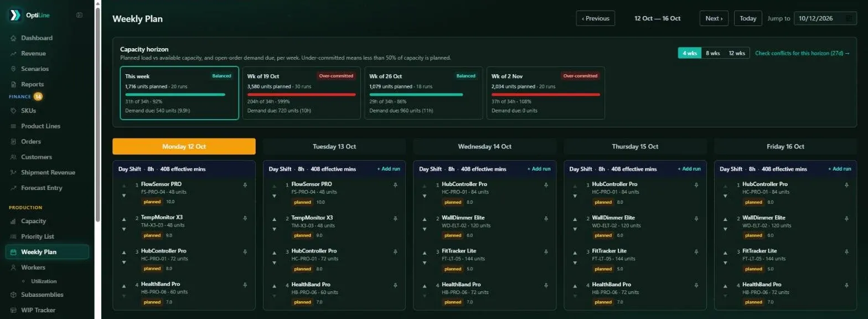Pin Tuesday's FlowSensor PRO run

(x=395, y=186)
